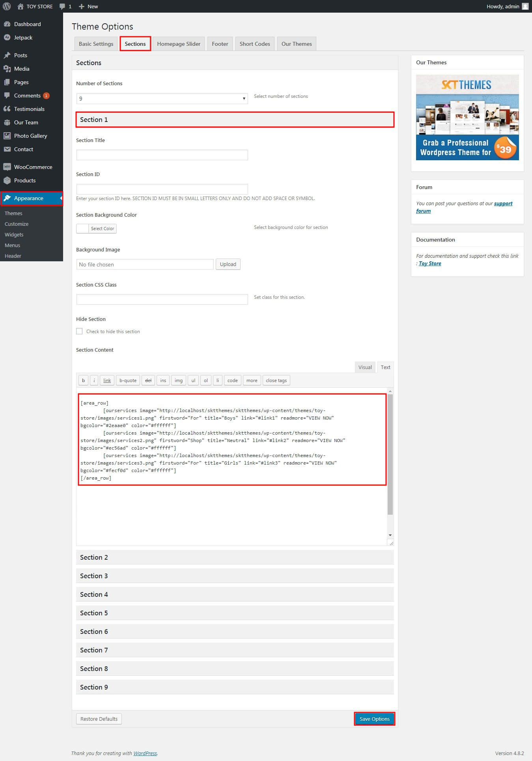Insert link with the link toolbar button

click(x=107, y=380)
